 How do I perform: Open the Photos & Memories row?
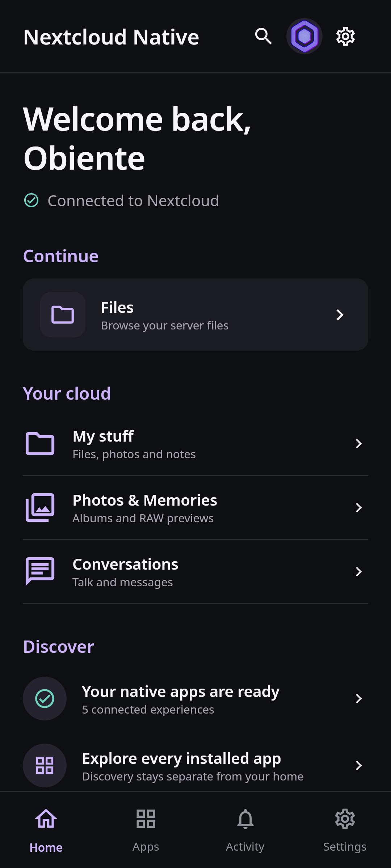point(195,507)
